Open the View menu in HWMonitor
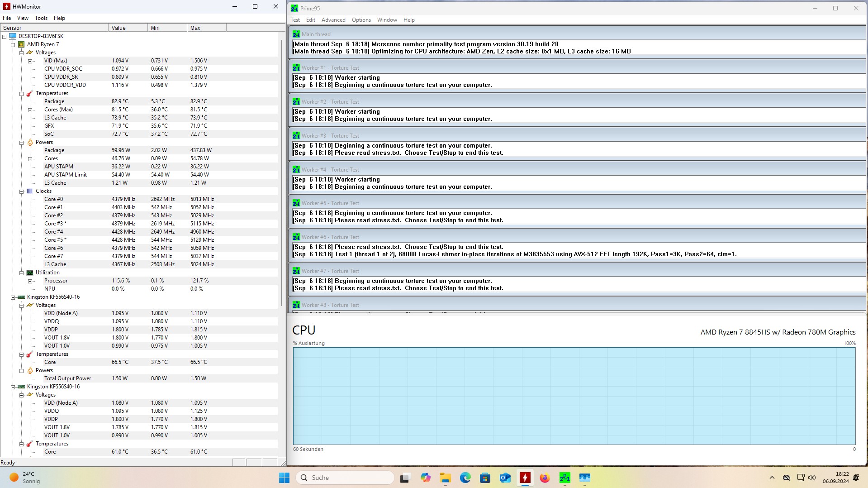The height and width of the screenshot is (488, 868). (23, 18)
